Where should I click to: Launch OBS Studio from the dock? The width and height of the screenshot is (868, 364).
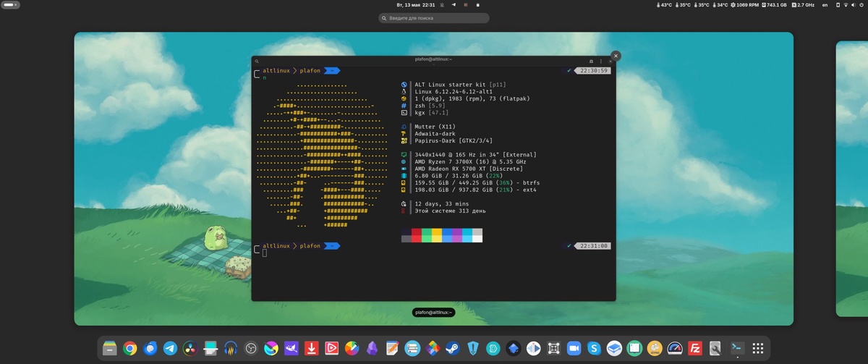point(251,348)
